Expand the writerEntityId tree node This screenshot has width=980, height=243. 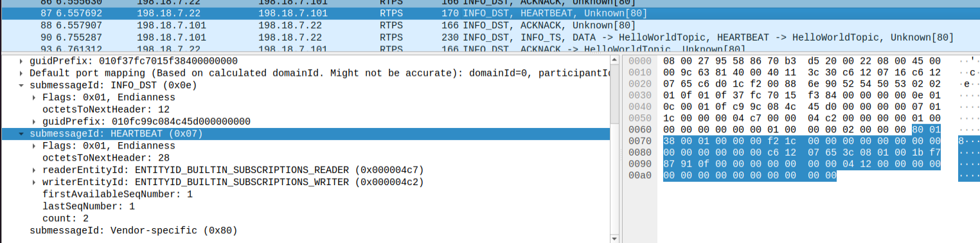point(35,182)
